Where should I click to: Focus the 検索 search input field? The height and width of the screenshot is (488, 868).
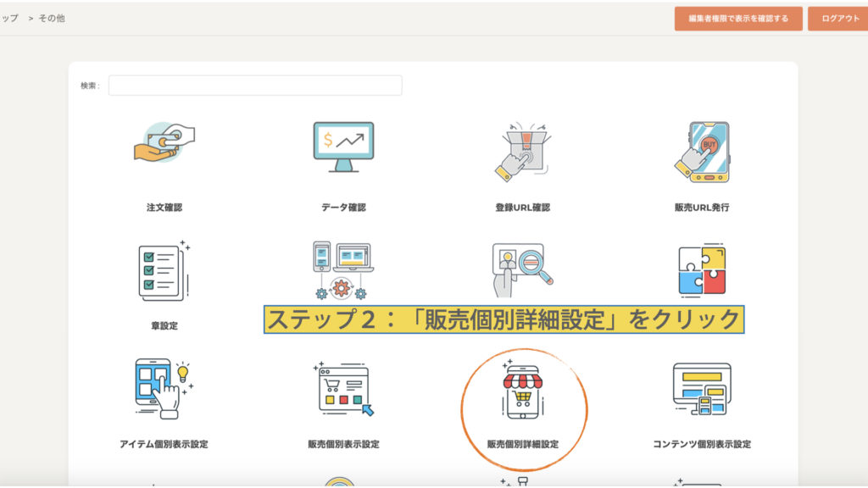click(255, 86)
